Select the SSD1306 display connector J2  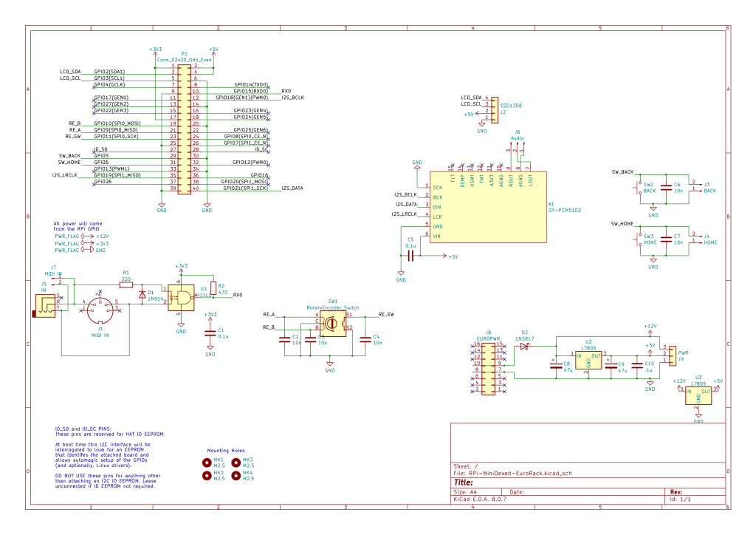pyautogui.click(x=494, y=106)
